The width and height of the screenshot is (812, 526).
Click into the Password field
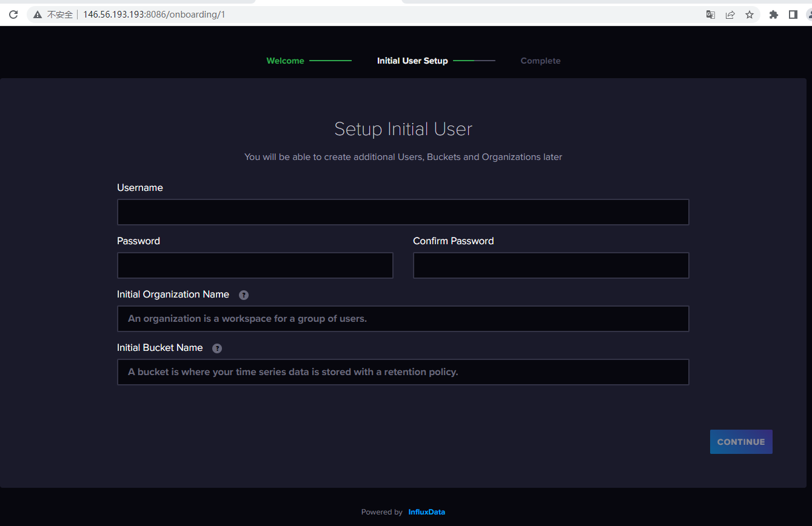click(x=255, y=265)
